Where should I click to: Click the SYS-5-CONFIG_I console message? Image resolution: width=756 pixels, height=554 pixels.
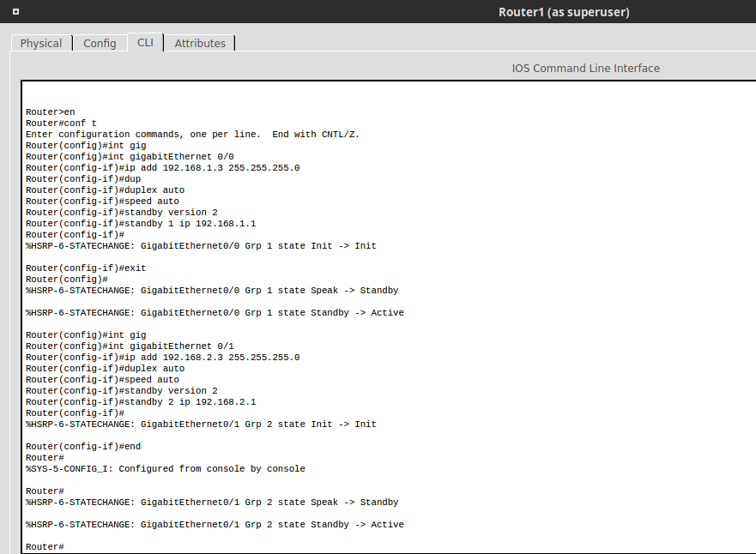(x=165, y=468)
